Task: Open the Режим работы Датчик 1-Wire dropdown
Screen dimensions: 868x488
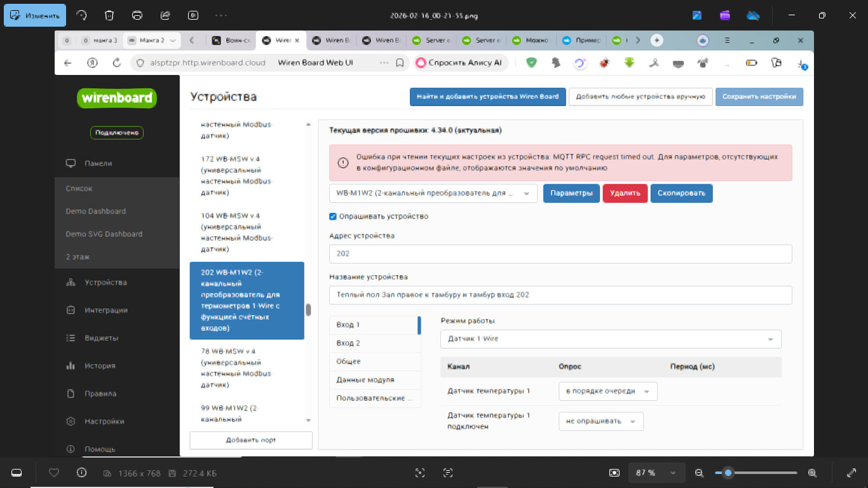Action: pyautogui.click(x=611, y=339)
